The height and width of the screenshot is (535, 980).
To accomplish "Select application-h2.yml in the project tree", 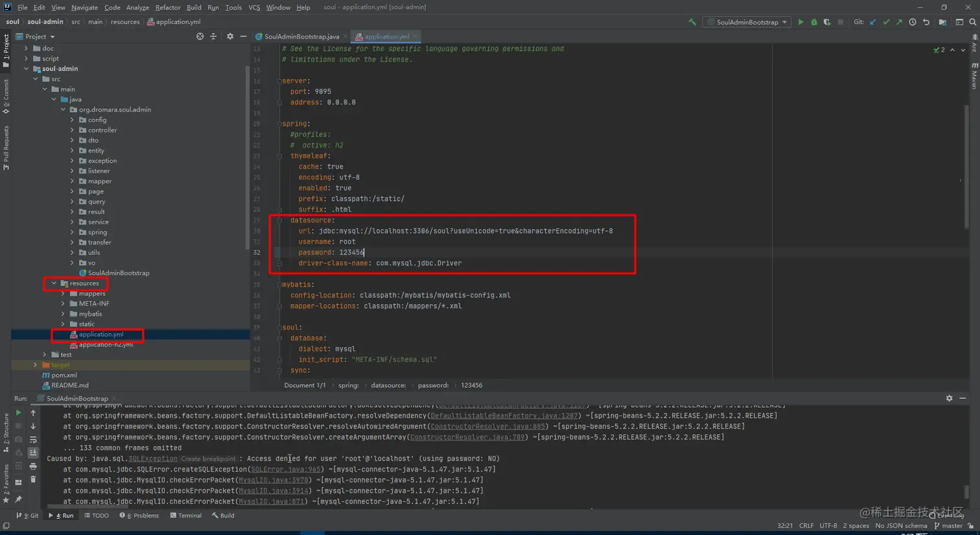I will (106, 344).
